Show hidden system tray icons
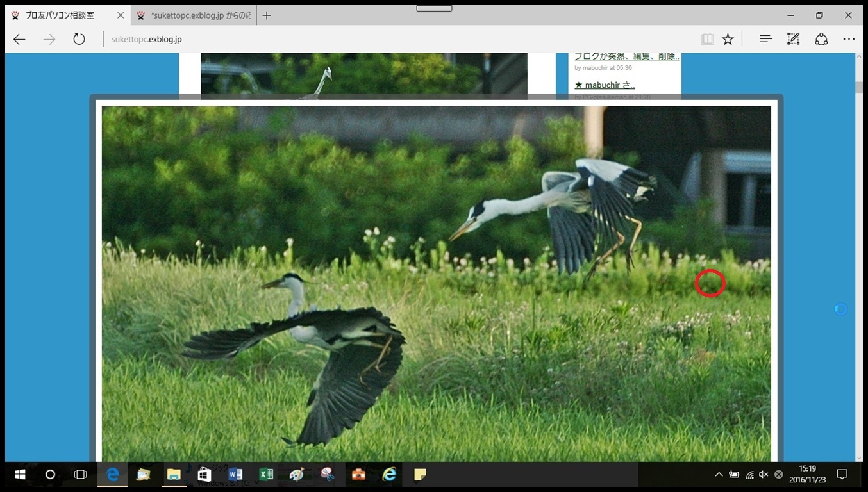 coord(719,475)
